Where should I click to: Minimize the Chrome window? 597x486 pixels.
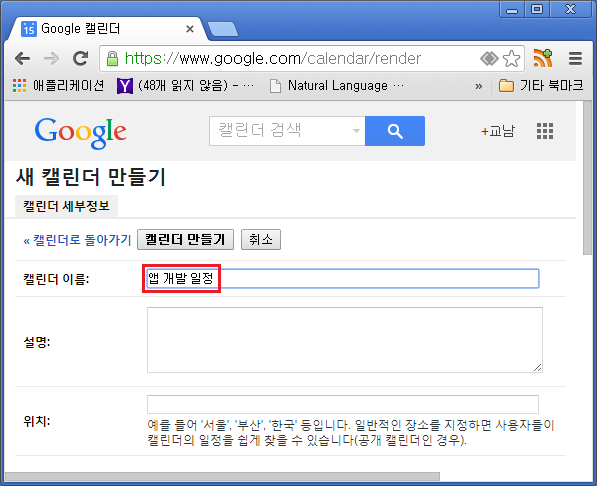pyautogui.click(x=512, y=10)
